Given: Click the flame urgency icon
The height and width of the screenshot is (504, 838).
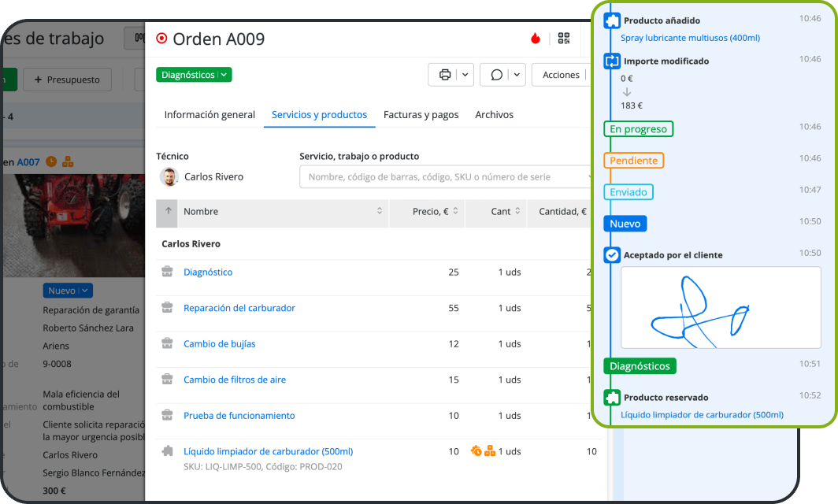Looking at the screenshot, I should [x=535, y=39].
